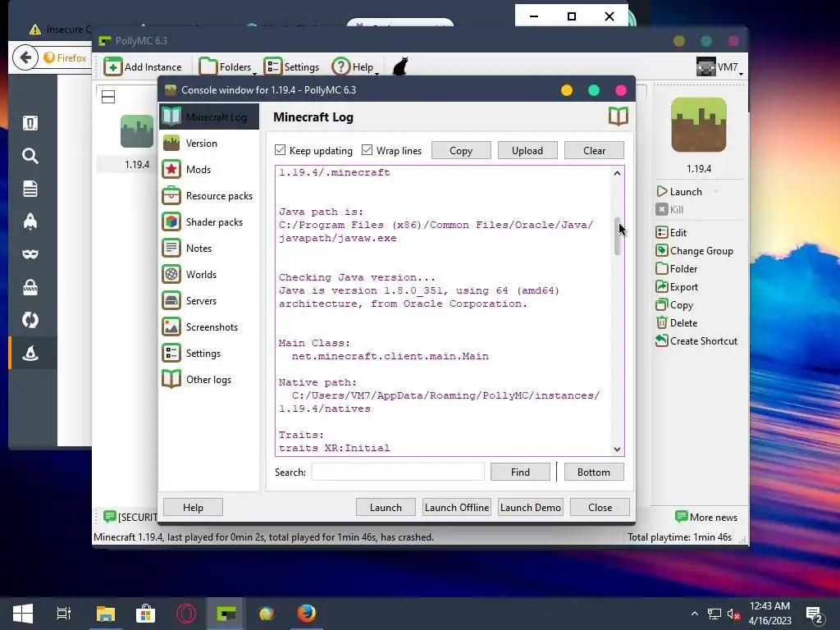Viewport: 840px width, 630px height.
Task: Open the instance Folder action
Action: click(677, 269)
